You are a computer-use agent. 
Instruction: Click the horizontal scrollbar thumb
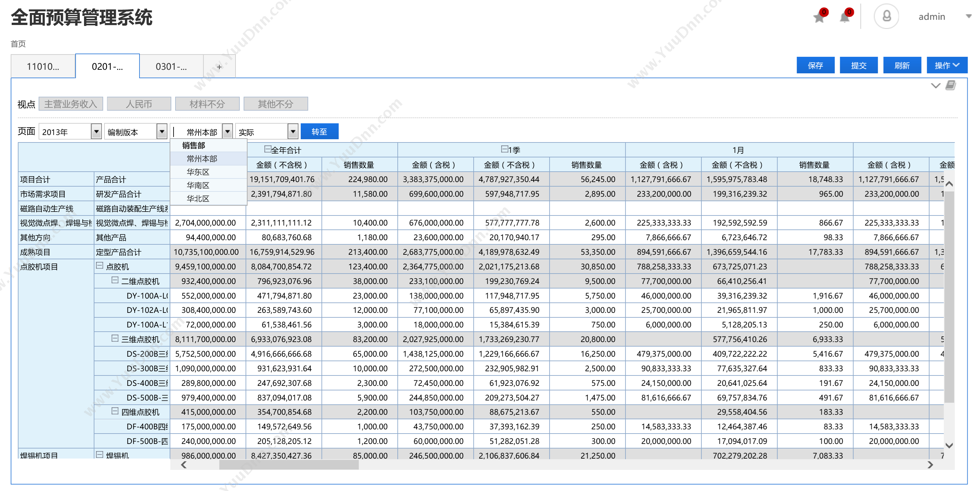click(x=289, y=465)
